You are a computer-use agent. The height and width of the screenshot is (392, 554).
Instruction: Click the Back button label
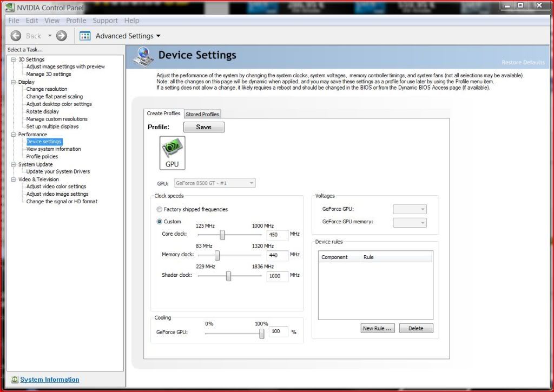[x=34, y=36]
